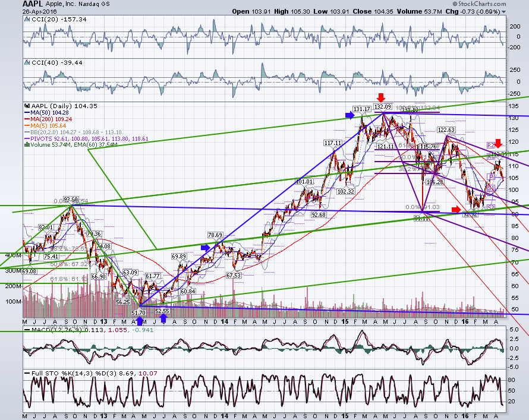Image resolution: width=529 pixels, height=420 pixels.
Task: Open the StockCharts.com copyright link
Action: [x=480, y=4]
